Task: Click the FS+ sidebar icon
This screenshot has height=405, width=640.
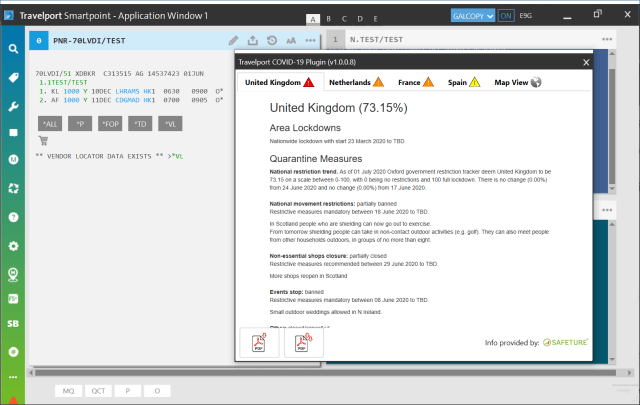Action: tap(13, 299)
